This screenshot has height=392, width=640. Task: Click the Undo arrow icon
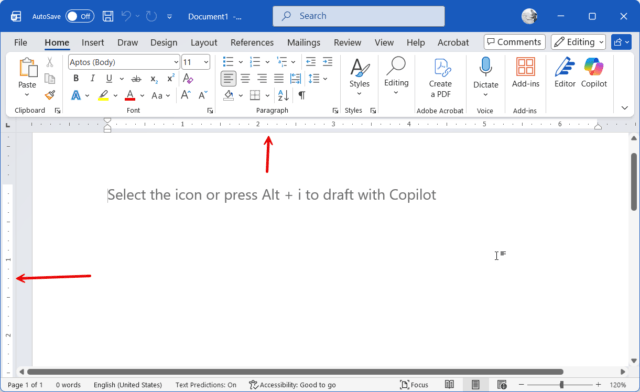click(x=126, y=16)
